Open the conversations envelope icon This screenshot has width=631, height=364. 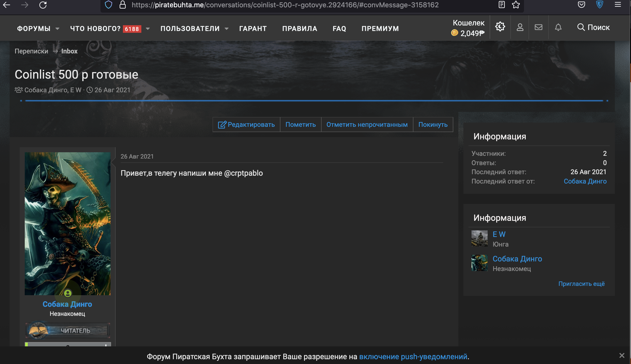click(539, 27)
